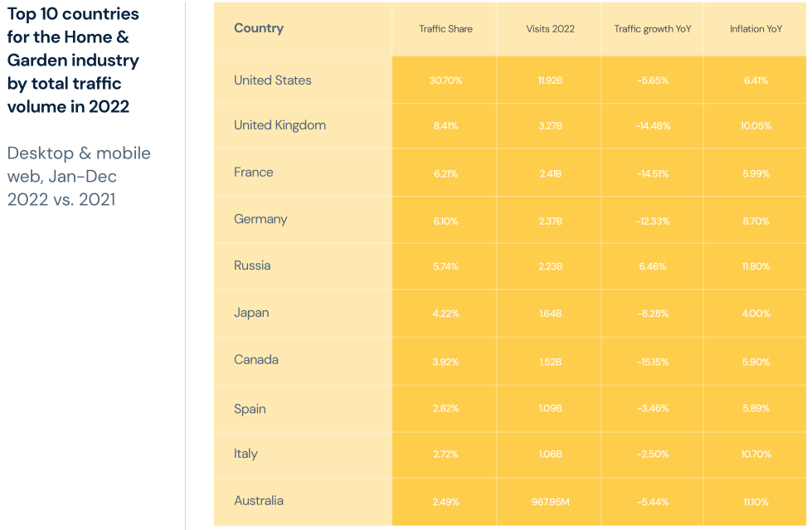812x530 pixels.
Task: Select the Inflation YoY column header
Action: [x=756, y=29]
